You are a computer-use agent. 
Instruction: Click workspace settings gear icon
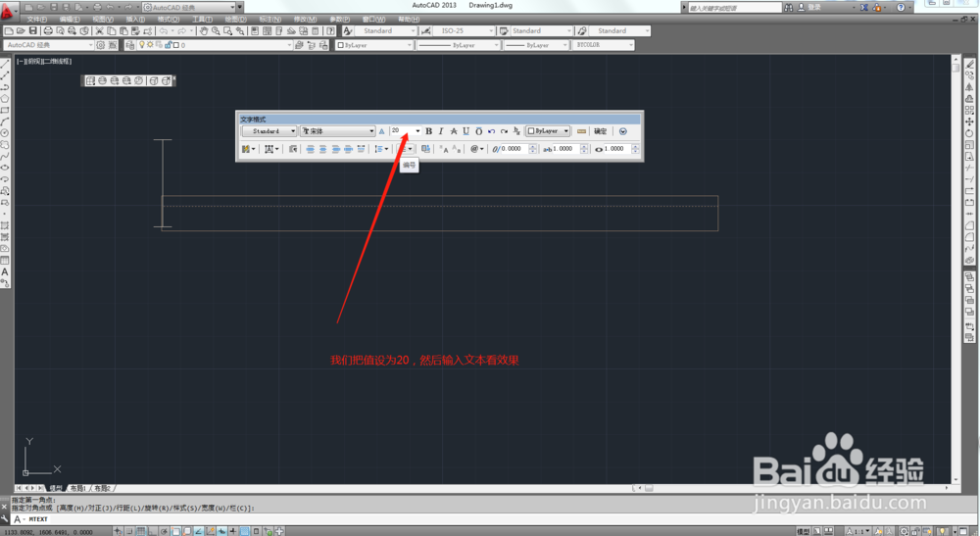101,45
